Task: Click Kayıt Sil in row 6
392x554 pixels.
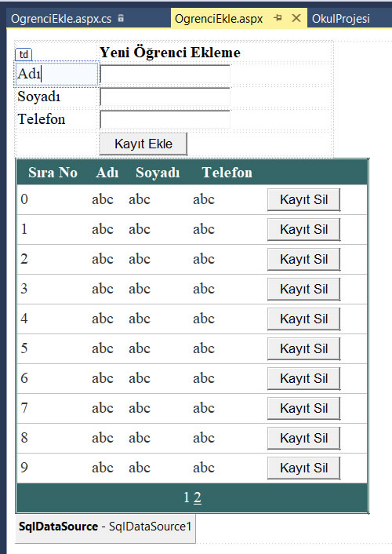Action: [303, 379]
